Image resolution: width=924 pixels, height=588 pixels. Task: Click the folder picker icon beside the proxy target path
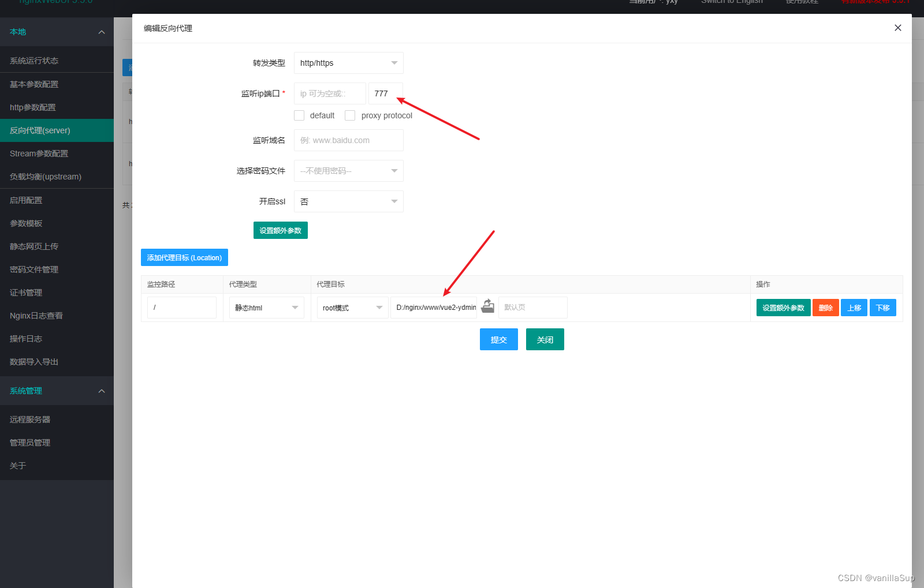(x=488, y=306)
